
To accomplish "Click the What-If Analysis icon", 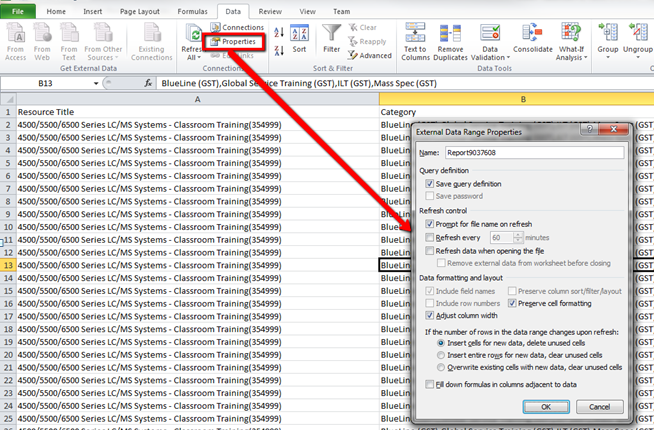I will tap(571, 33).
